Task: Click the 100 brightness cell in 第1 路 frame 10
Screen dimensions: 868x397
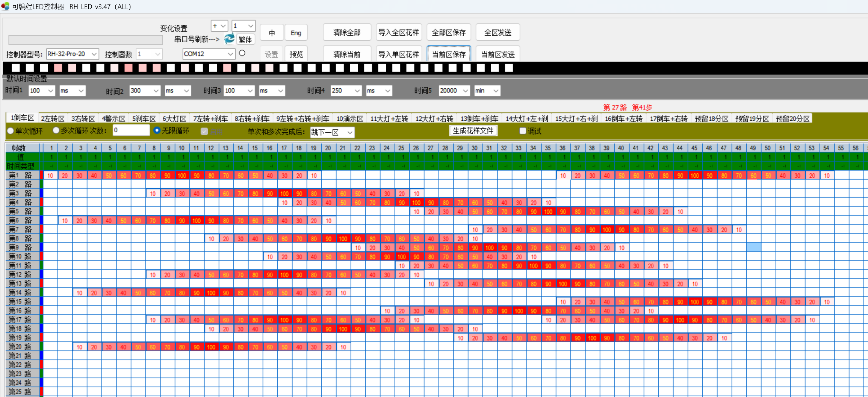Action: click(182, 176)
